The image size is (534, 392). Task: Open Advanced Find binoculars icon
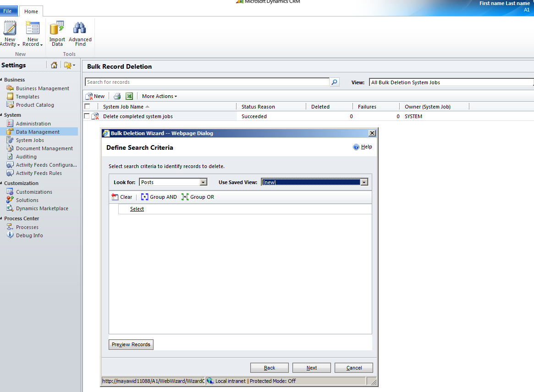tap(80, 28)
